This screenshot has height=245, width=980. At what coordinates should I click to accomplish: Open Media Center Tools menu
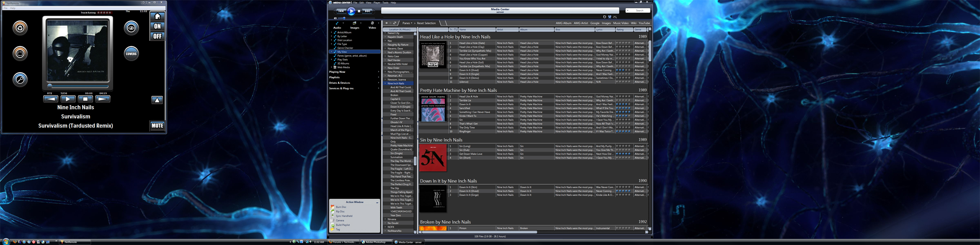pyautogui.click(x=385, y=2)
